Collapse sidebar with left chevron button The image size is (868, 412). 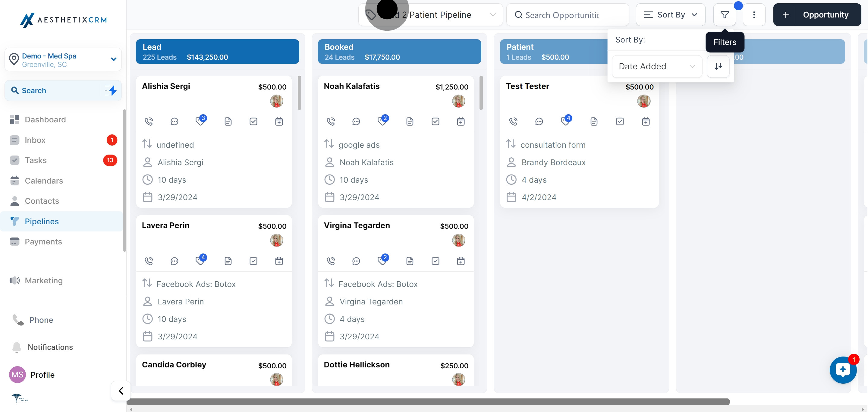[x=121, y=390]
